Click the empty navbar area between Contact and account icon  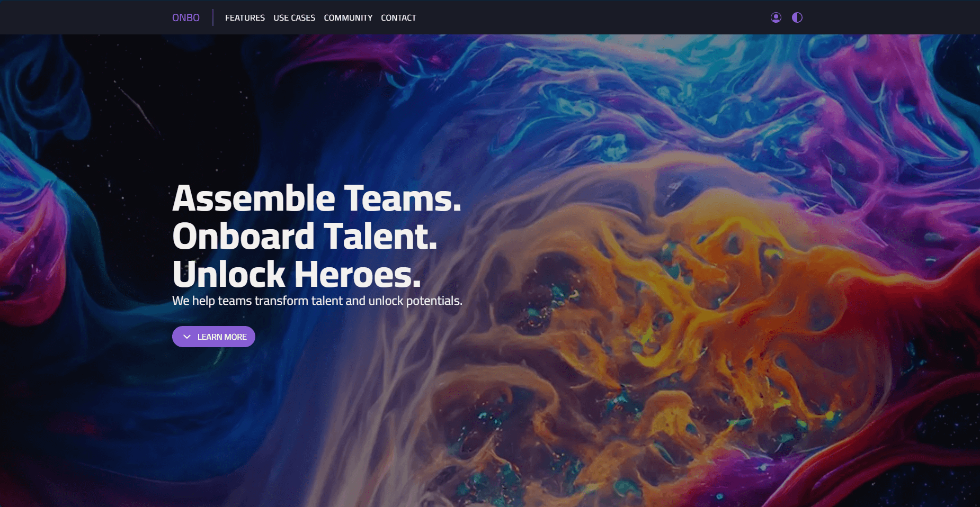coord(593,17)
